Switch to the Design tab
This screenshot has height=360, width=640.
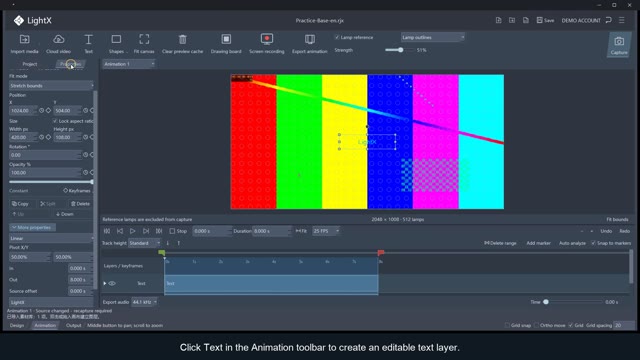click(17, 325)
